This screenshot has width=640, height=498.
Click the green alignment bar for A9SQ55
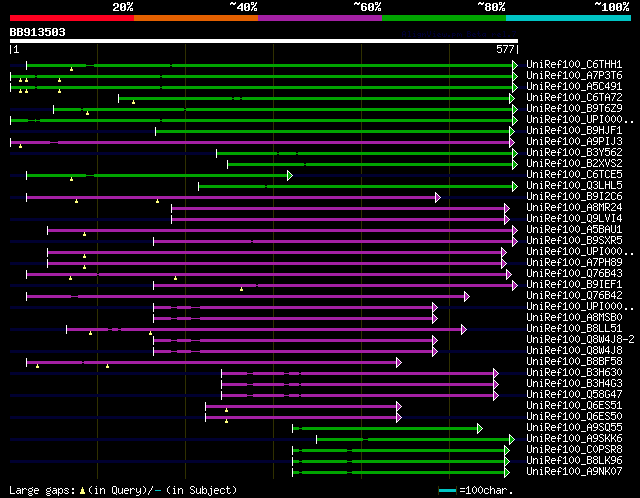pyautogui.click(x=387, y=429)
